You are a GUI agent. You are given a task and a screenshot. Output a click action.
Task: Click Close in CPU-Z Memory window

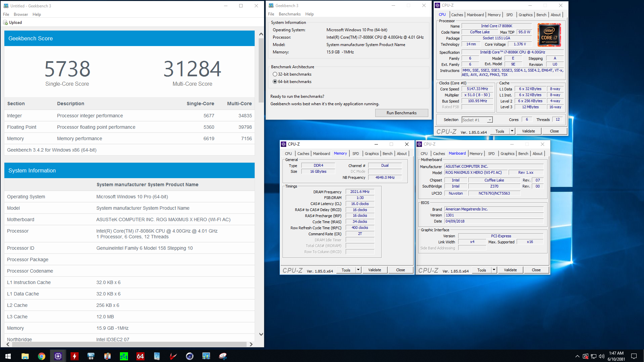(x=400, y=270)
